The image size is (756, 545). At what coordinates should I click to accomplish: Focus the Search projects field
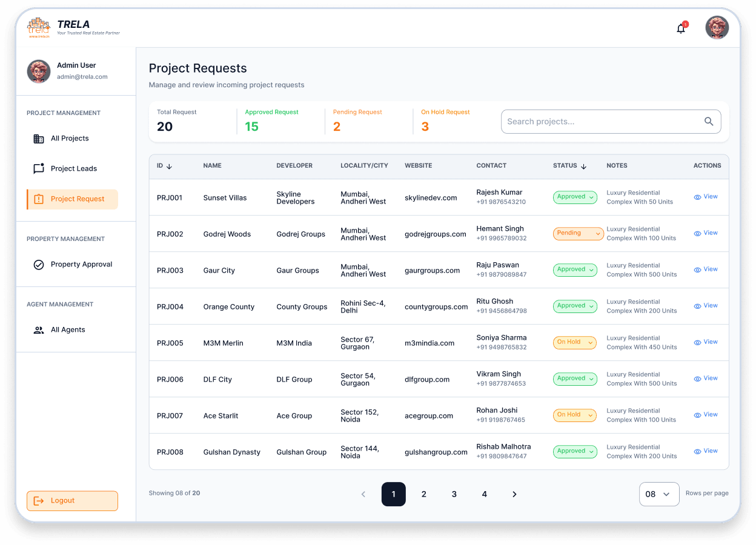click(x=611, y=122)
